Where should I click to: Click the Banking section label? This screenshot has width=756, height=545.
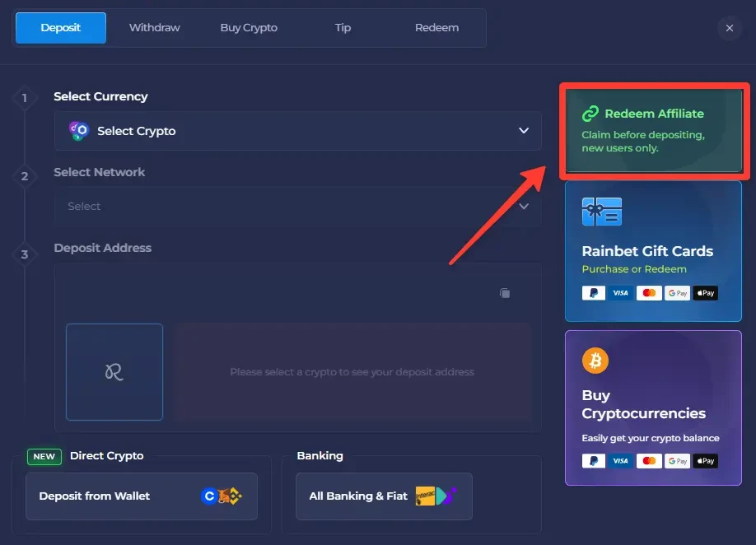(x=320, y=456)
